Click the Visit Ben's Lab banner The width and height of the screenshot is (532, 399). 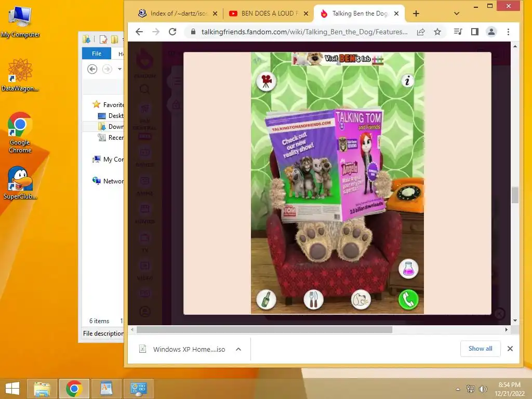338,59
